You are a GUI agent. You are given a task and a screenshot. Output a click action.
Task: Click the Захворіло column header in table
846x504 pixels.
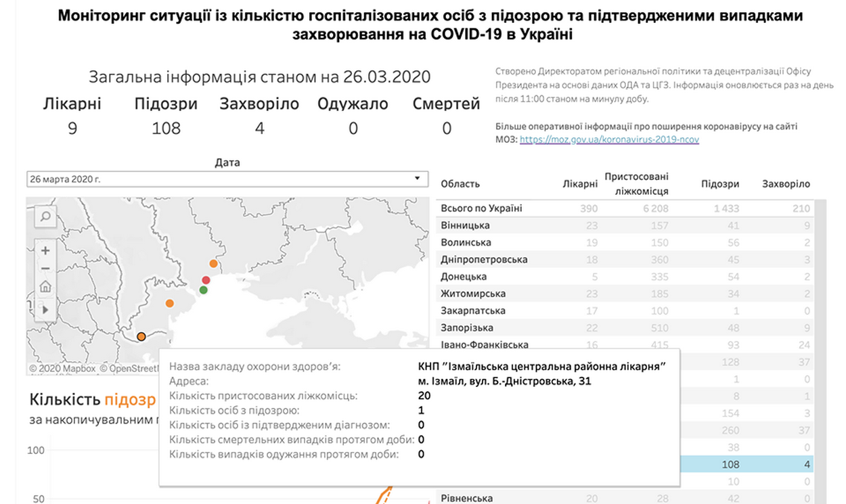pos(786,184)
